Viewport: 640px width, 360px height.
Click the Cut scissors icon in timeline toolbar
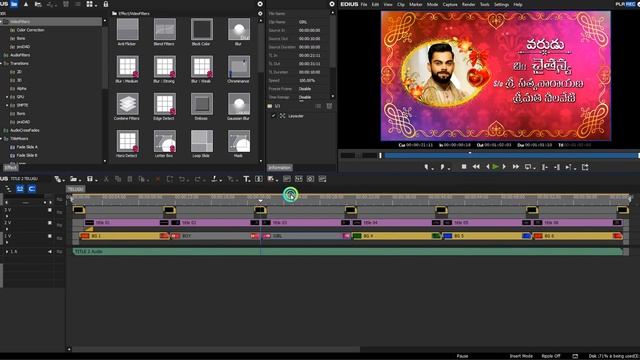(106, 179)
